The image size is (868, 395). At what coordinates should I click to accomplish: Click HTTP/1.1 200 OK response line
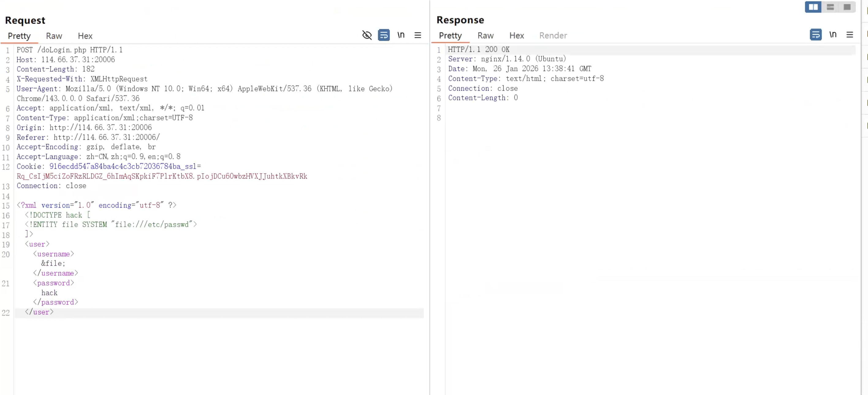478,50
